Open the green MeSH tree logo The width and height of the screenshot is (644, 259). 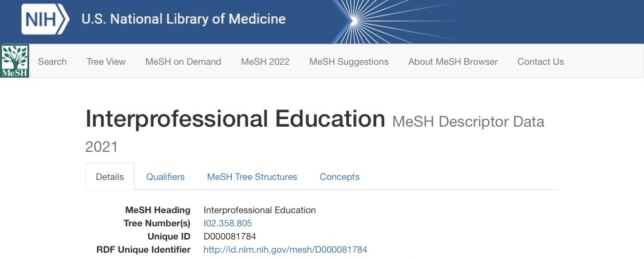click(15, 61)
